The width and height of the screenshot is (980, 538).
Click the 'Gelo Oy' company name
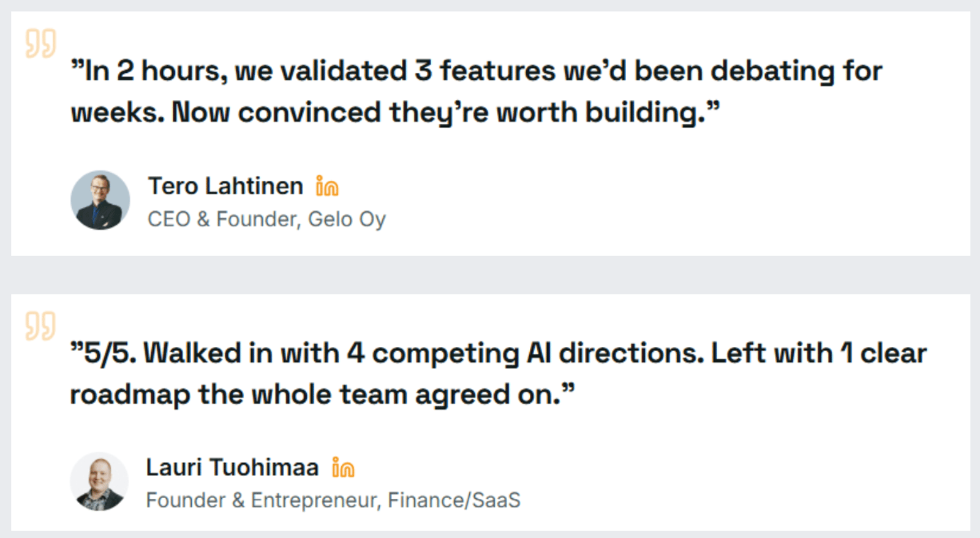point(347,219)
